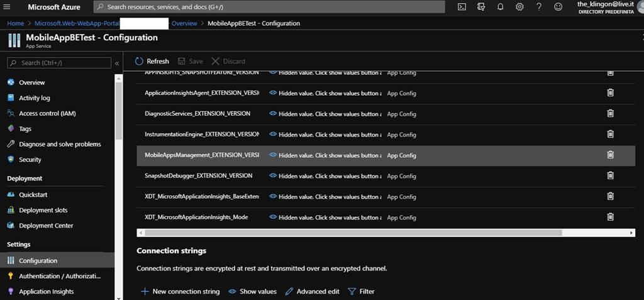Open the Directory and subscription filter icon
The height and width of the screenshot is (300, 644).
pos(481,6)
